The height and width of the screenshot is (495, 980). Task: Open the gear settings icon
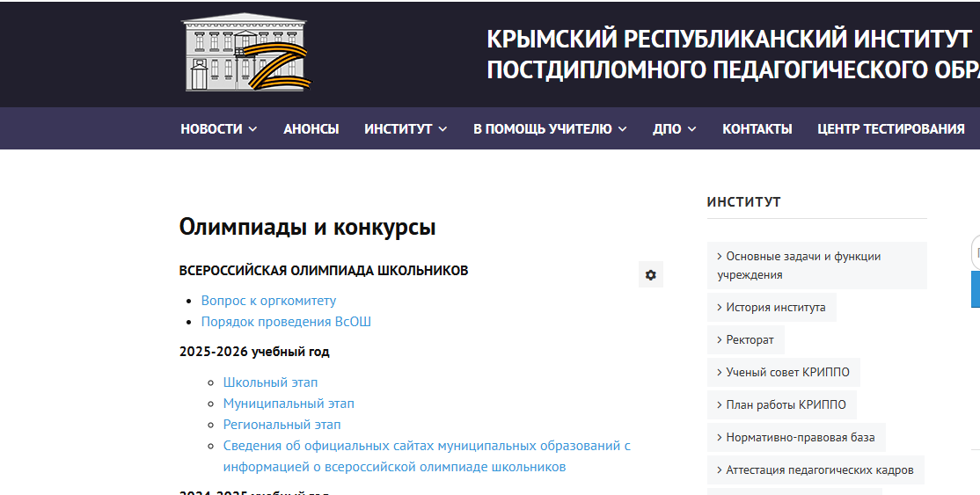(x=650, y=274)
